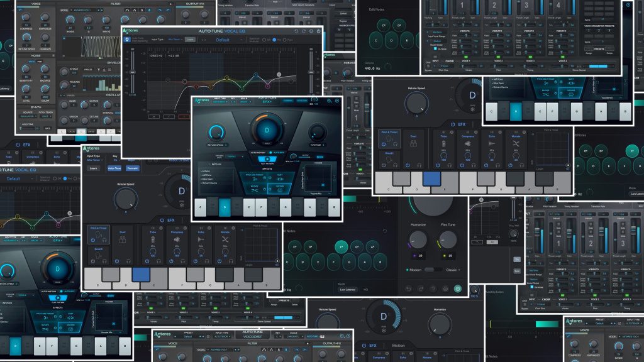Remove the Tube effect with its X icon, left EFX rack
This screenshot has height=362, width=644.
click(161, 228)
